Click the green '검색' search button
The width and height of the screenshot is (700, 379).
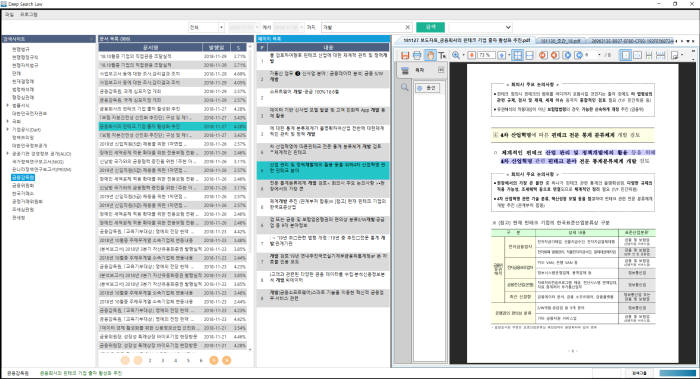pos(430,27)
